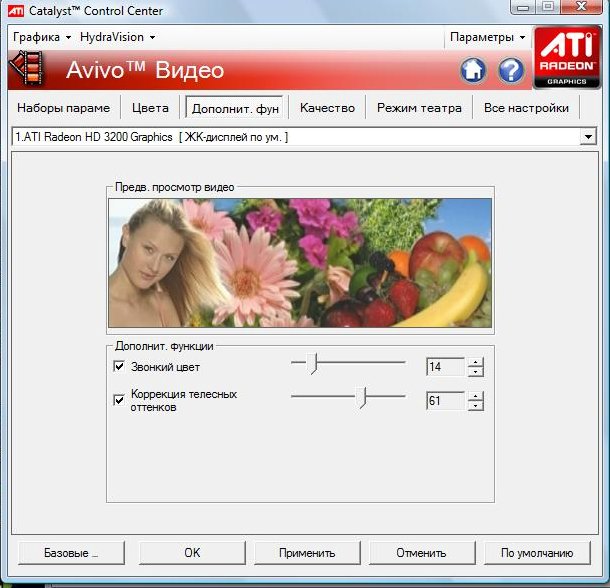Maximize the Catalyst Control Center window
The image size is (610, 588).
(548, 7)
